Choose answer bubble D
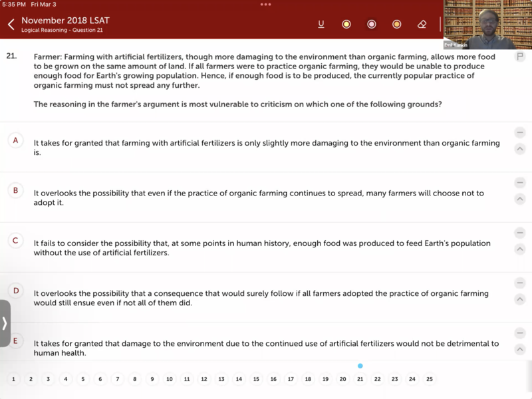The width and height of the screenshot is (532, 399). [15, 291]
